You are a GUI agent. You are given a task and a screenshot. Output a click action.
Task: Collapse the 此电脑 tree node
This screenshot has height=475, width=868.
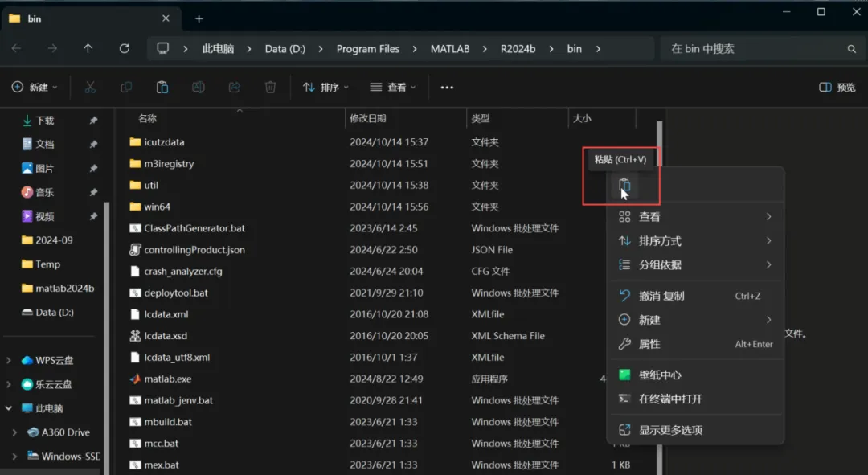[x=8, y=408]
